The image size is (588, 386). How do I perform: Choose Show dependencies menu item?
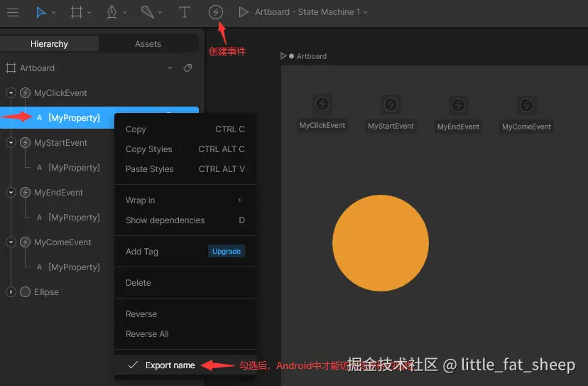[x=185, y=220]
